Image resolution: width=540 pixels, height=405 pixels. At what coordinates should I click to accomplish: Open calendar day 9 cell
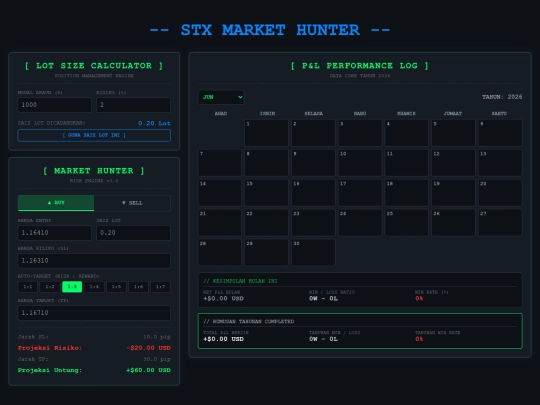click(x=313, y=163)
